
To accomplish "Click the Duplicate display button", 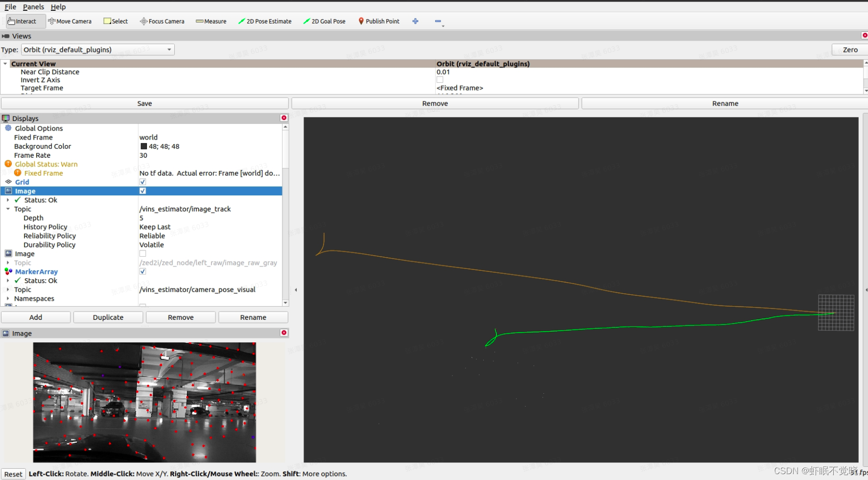I will click(x=108, y=317).
